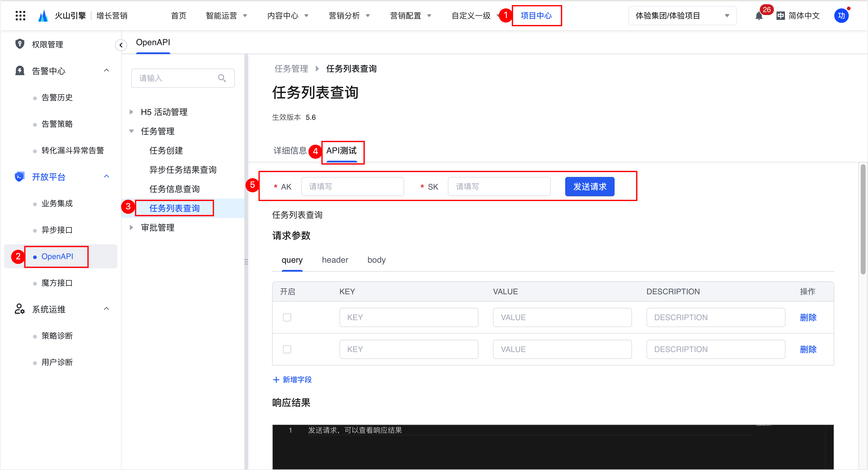Click the 系统运维 user-gear icon
Viewport: 868px width, 470px height.
pos(20,309)
